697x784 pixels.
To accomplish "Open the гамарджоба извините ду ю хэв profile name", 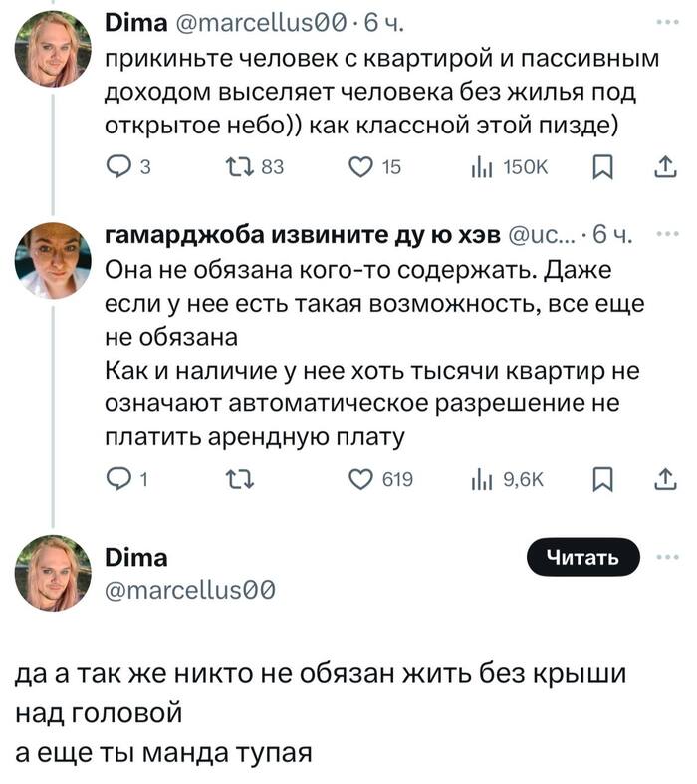I will pyautogui.click(x=301, y=237).
